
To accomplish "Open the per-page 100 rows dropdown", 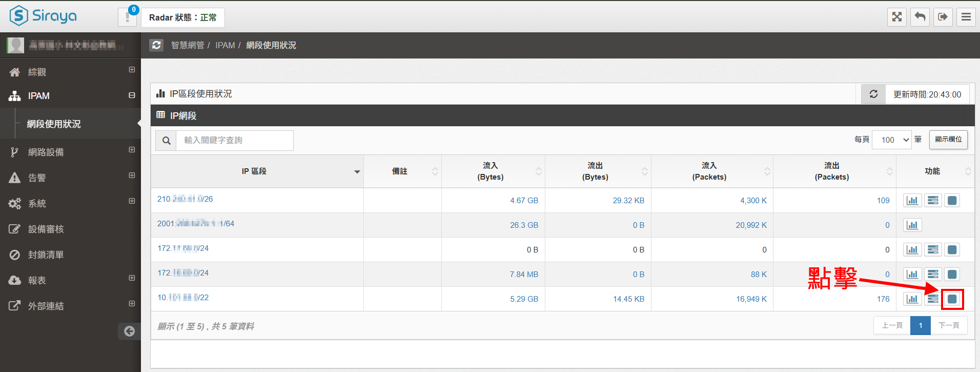I will (x=891, y=140).
